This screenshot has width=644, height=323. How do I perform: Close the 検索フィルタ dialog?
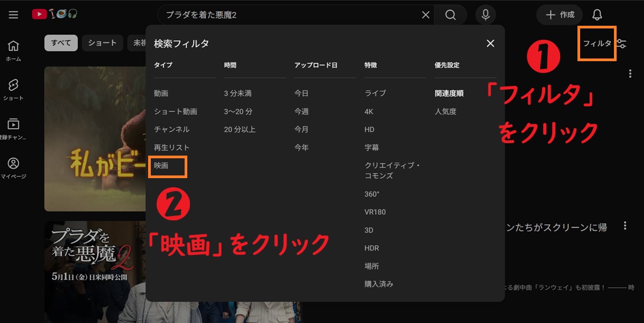click(x=490, y=43)
